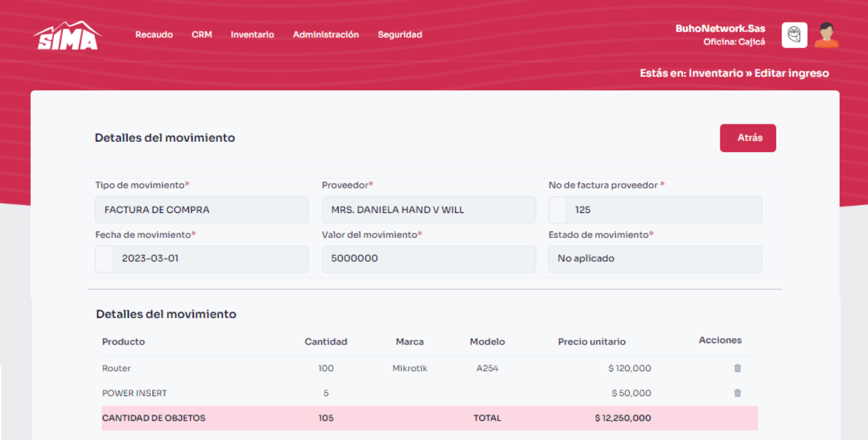This screenshot has height=440, width=868.
Task: Click the Atrás button
Action: click(x=748, y=138)
